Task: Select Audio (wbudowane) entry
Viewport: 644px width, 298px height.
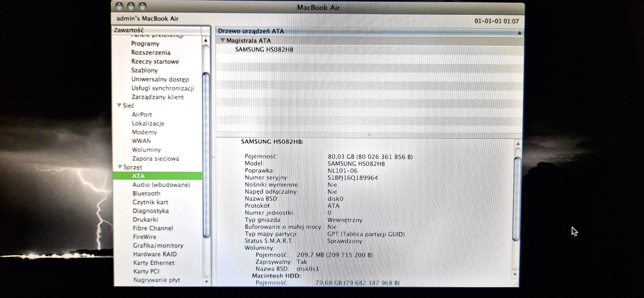Action: tap(161, 185)
